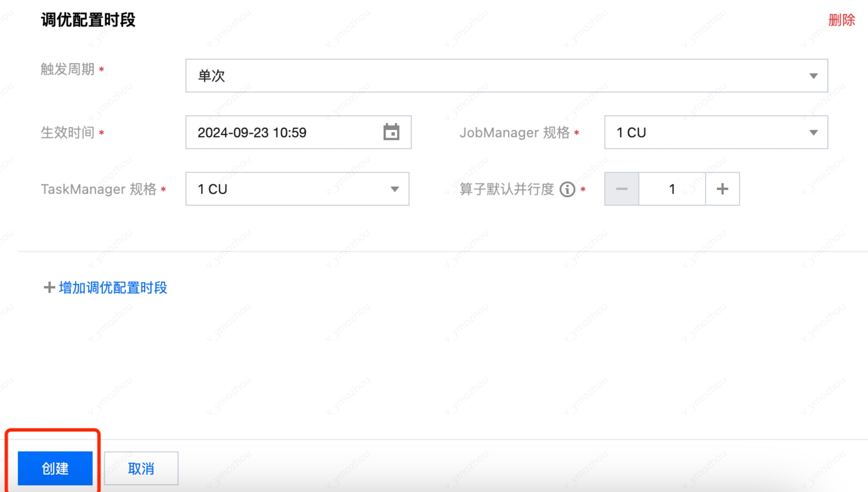This screenshot has width=868, height=492.
Task: Expand the TaskManager 规格 dropdown
Action: click(394, 189)
